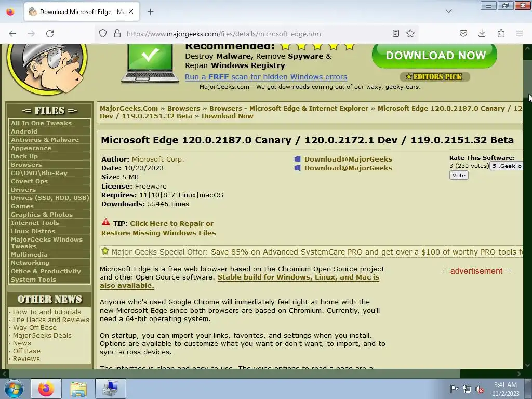Open Download Now breadcrumb link
The image size is (532, 399).
tap(228, 116)
